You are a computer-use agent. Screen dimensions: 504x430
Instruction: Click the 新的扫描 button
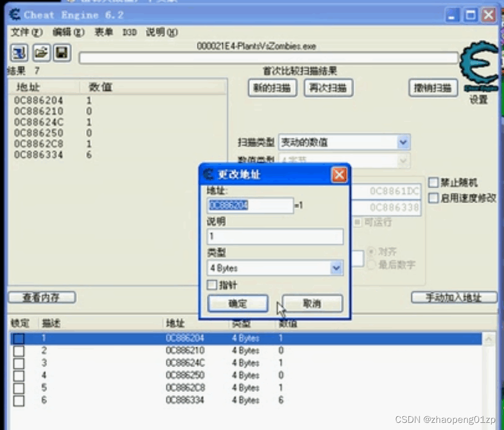click(272, 88)
